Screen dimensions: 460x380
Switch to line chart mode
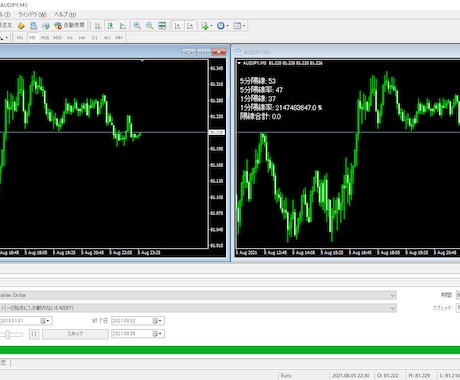coord(123,26)
